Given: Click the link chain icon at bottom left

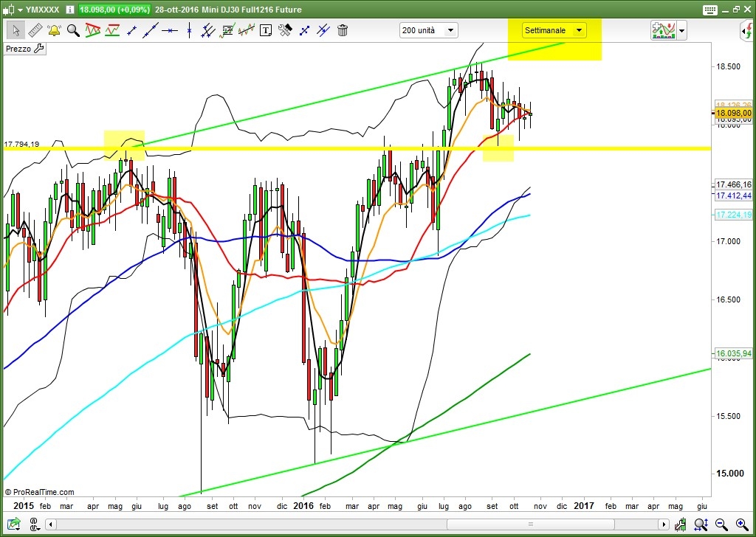Looking at the screenshot, I should pyautogui.click(x=35, y=524).
